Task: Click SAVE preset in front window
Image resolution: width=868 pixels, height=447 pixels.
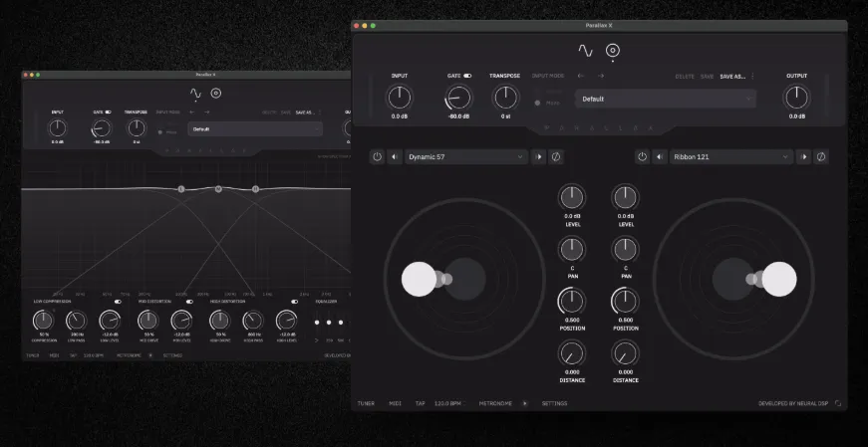Action: click(707, 77)
